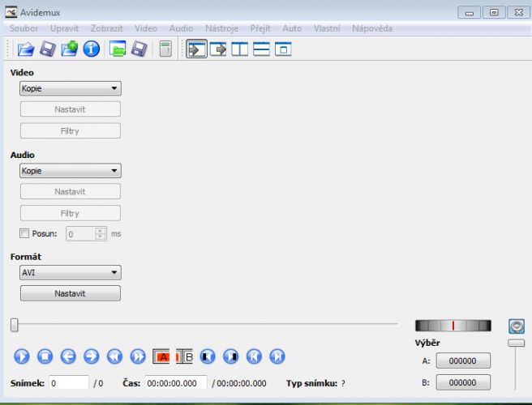Select input preview mode icon
The image size is (532, 405).
[196, 49]
